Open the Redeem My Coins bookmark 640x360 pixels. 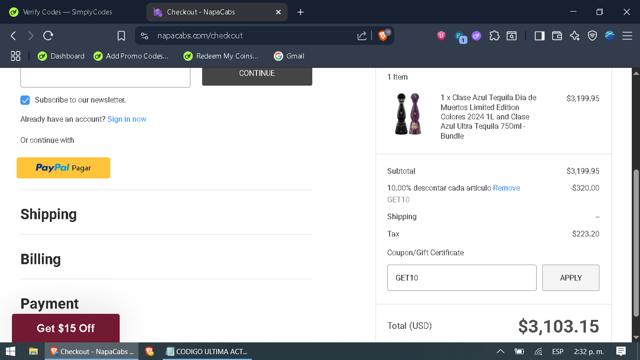click(221, 56)
